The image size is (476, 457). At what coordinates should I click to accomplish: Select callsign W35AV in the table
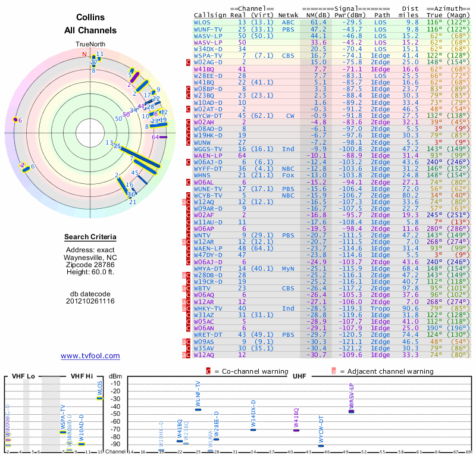[204, 348]
